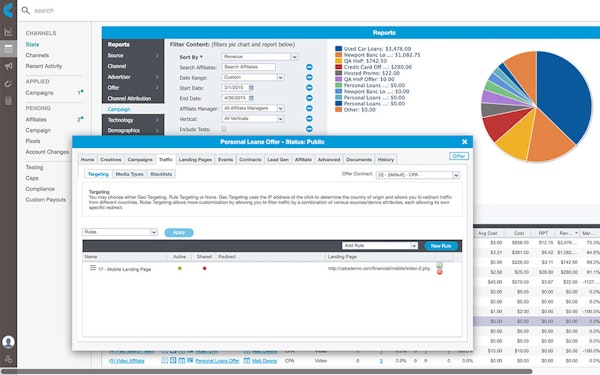Image resolution: width=600 pixels, height=375 pixels.
Task: Click the calendar icon beside Start Date
Action: pyautogui.click(x=251, y=88)
